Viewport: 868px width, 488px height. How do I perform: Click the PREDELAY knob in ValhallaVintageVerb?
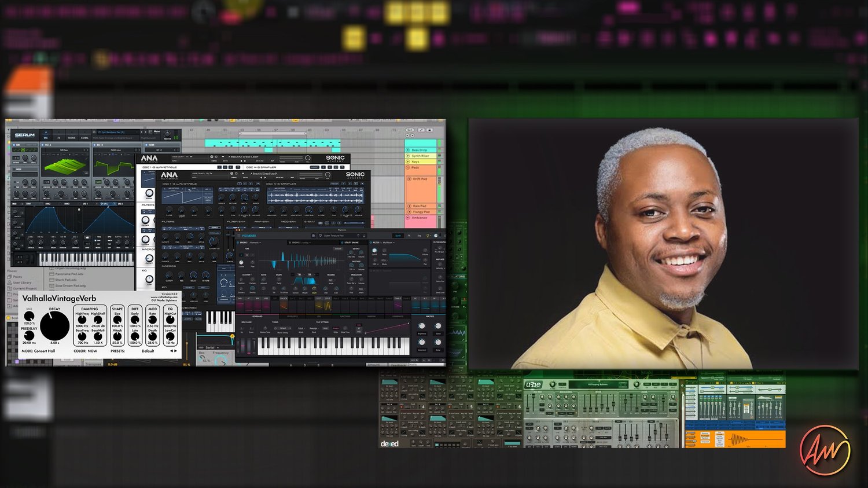point(28,335)
